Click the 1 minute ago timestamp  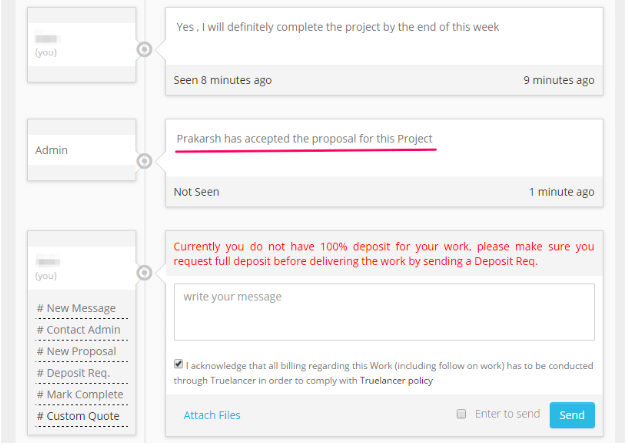pyautogui.click(x=561, y=191)
